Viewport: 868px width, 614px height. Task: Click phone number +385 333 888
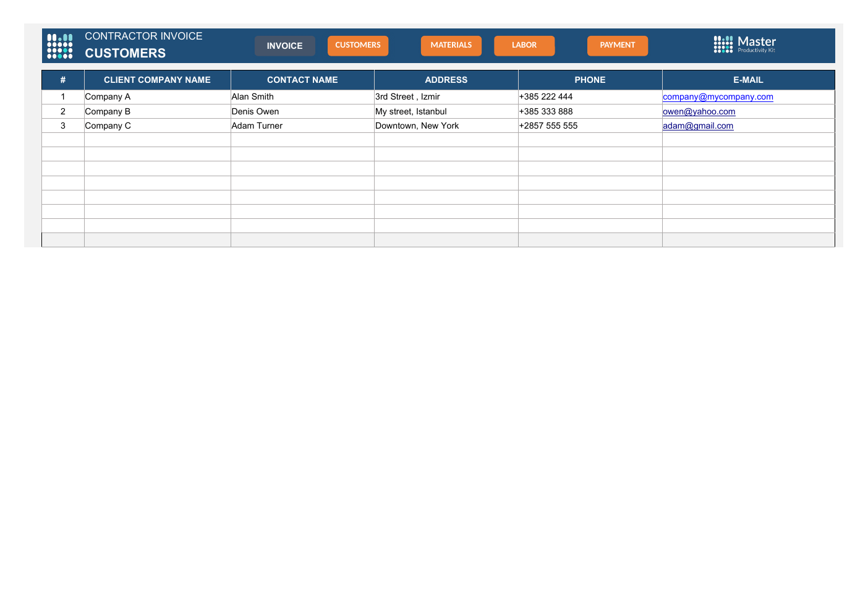[x=590, y=111]
